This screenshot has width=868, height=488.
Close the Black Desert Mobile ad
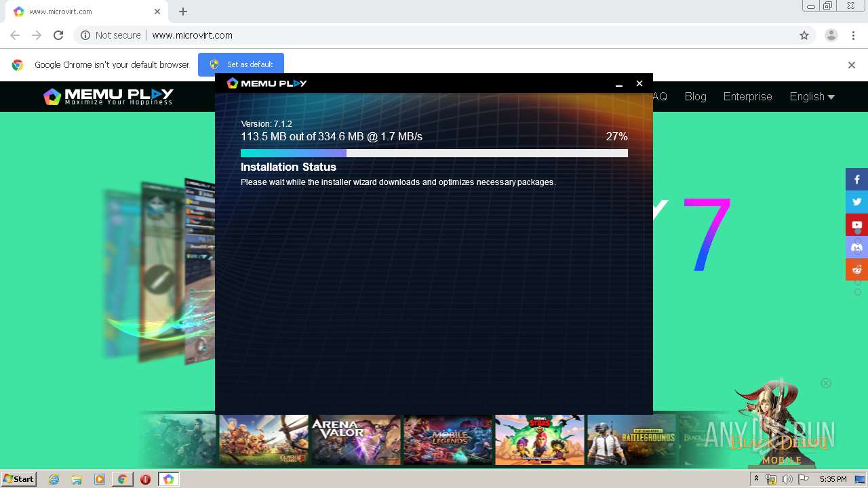click(826, 383)
